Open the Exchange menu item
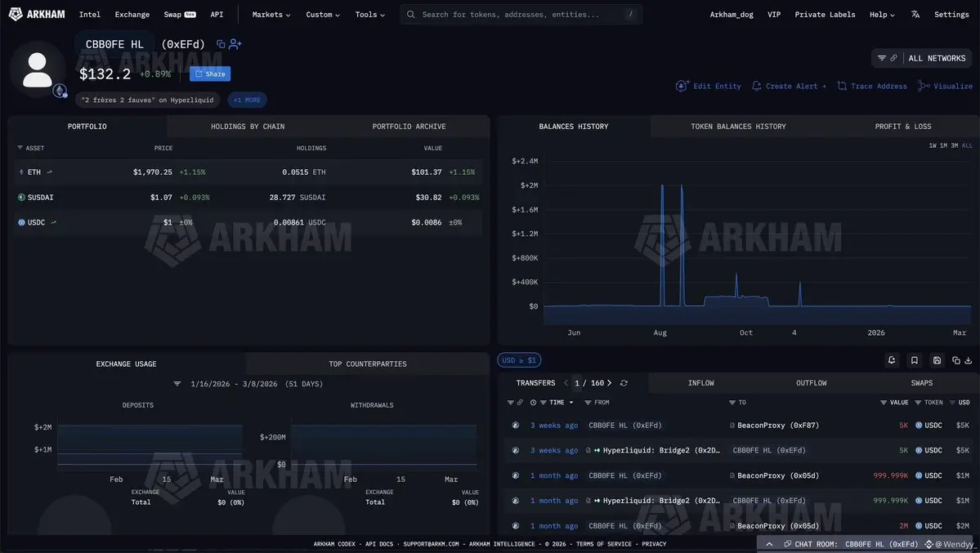 [132, 15]
